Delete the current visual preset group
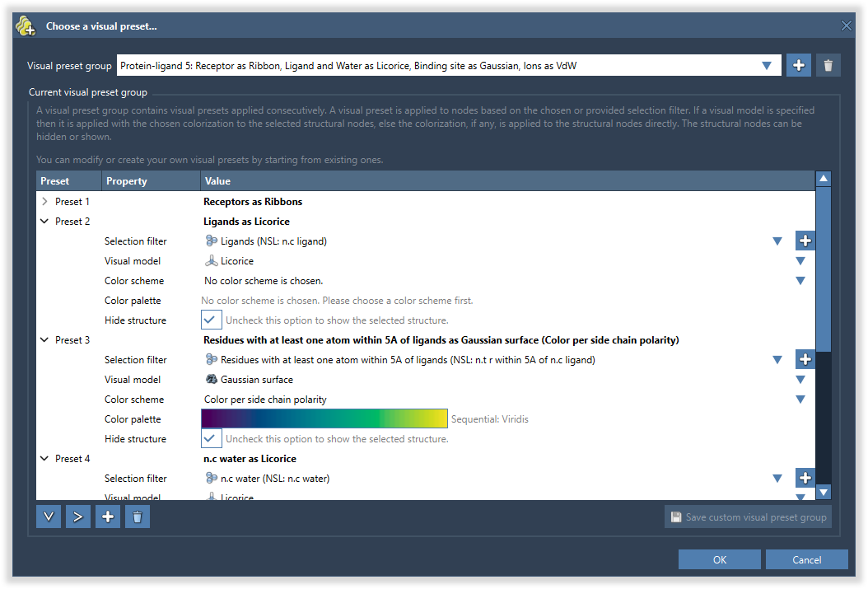Viewport: 868px width, 589px height. (828, 66)
